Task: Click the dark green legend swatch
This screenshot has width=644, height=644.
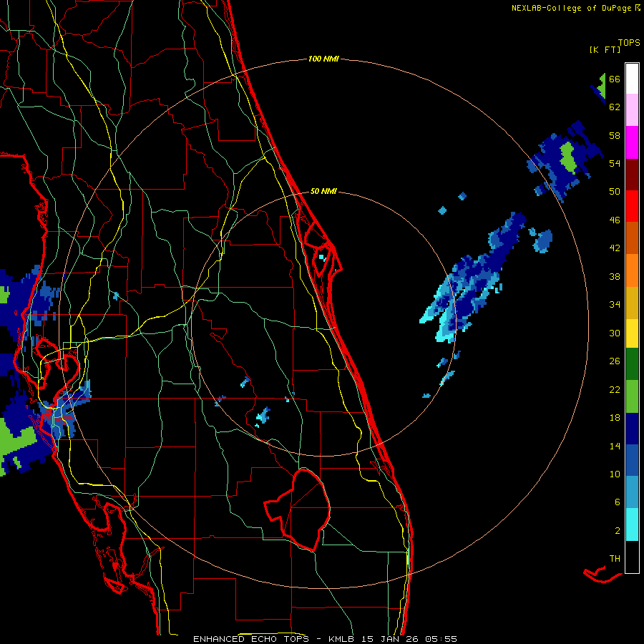Action: coord(632,364)
